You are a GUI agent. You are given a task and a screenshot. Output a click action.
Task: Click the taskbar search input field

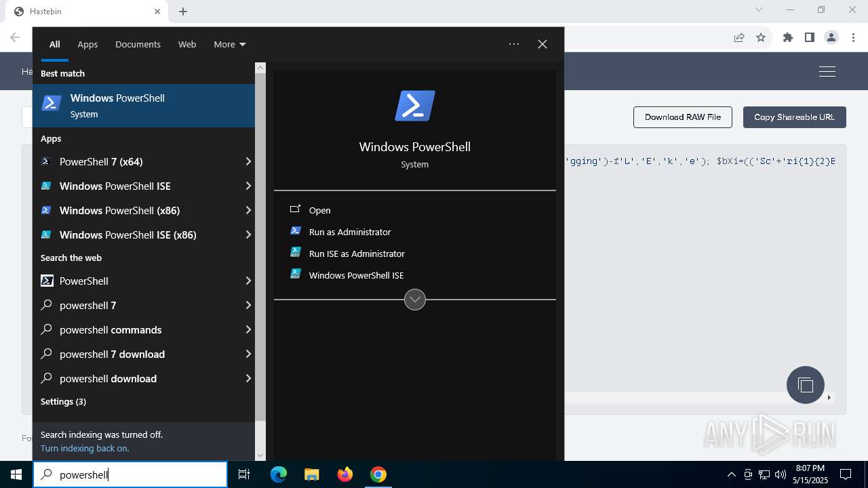pos(130,474)
